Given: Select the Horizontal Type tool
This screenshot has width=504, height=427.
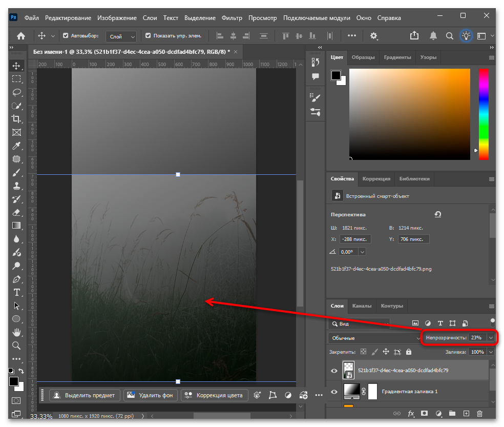Looking at the screenshot, I should pos(16,293).
